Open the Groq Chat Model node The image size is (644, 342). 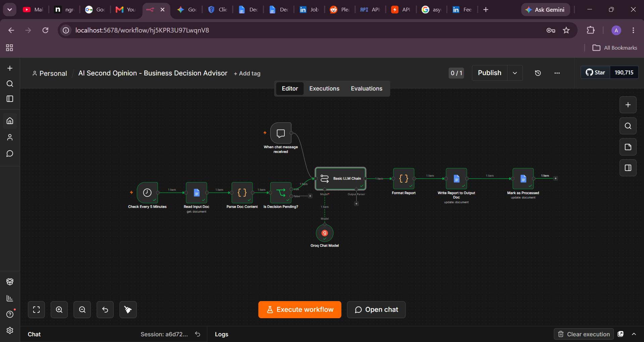pyautogui.click(x=325, y=233)
